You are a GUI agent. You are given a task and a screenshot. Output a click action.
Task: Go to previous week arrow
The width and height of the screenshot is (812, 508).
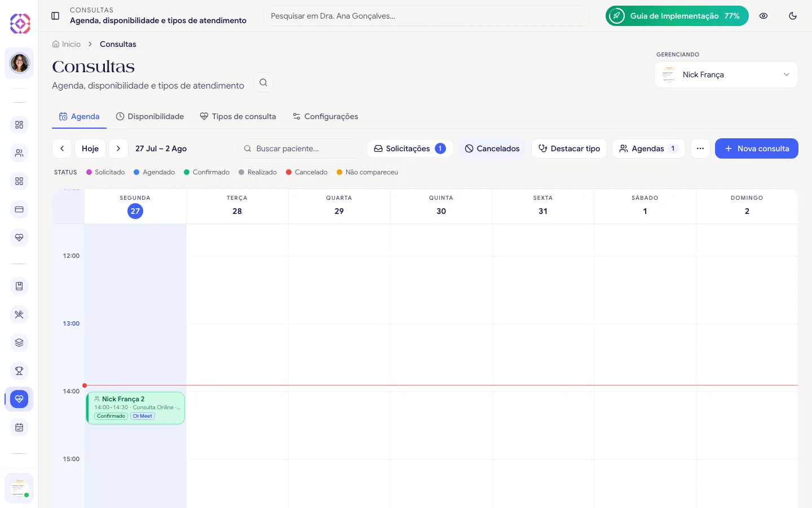pos(62,148)
